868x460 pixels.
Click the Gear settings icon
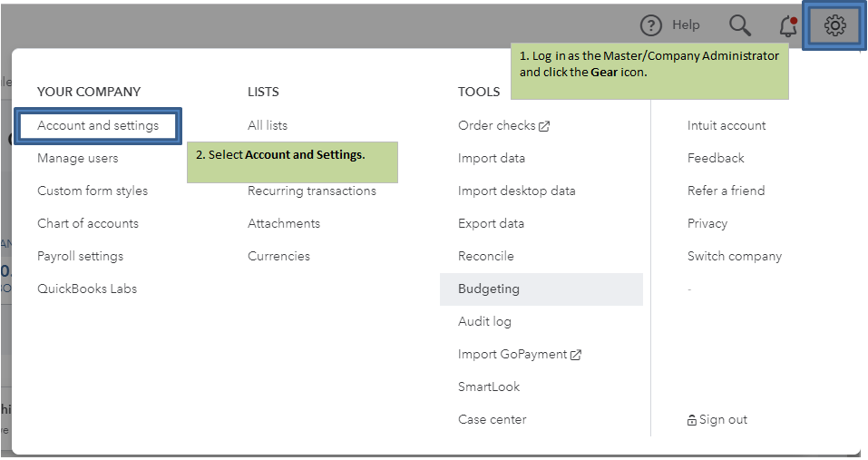(834, 25)
